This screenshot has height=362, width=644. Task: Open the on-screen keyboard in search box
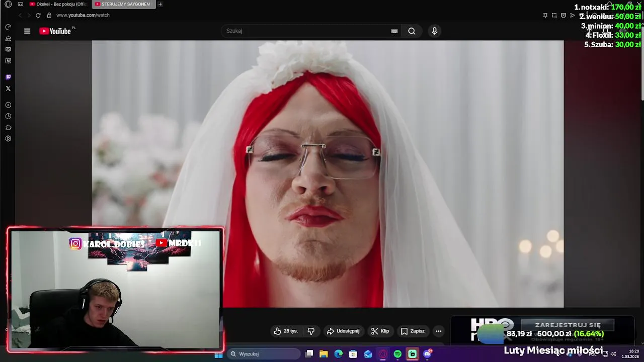pyautogui.click(x=394, y=31)
